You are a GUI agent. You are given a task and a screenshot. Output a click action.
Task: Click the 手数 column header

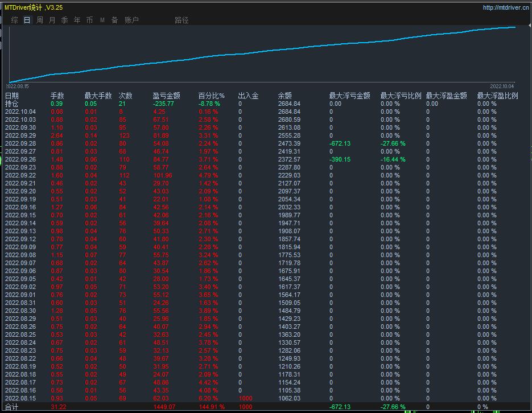tap(57, 96)
